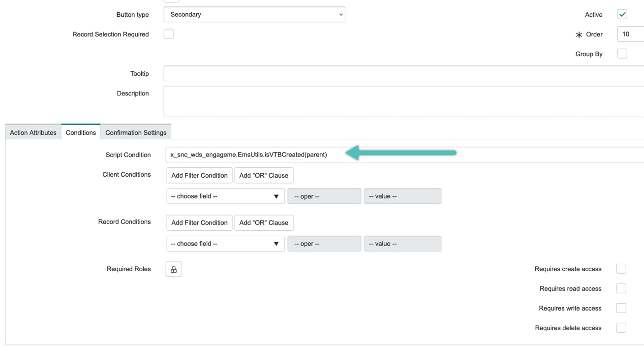Click into the Script Condition field
The width and height of the screenshot is (644, 347).
(404, 155)
